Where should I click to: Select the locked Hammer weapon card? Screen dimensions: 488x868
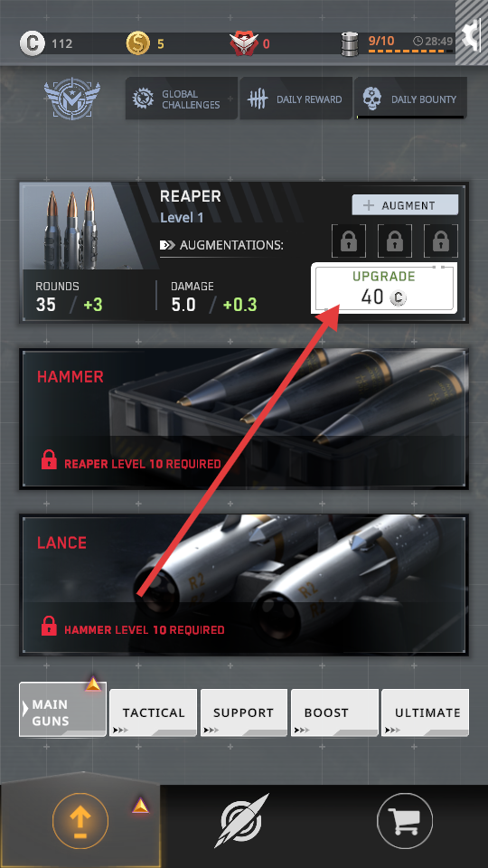[x=244, y=419]
